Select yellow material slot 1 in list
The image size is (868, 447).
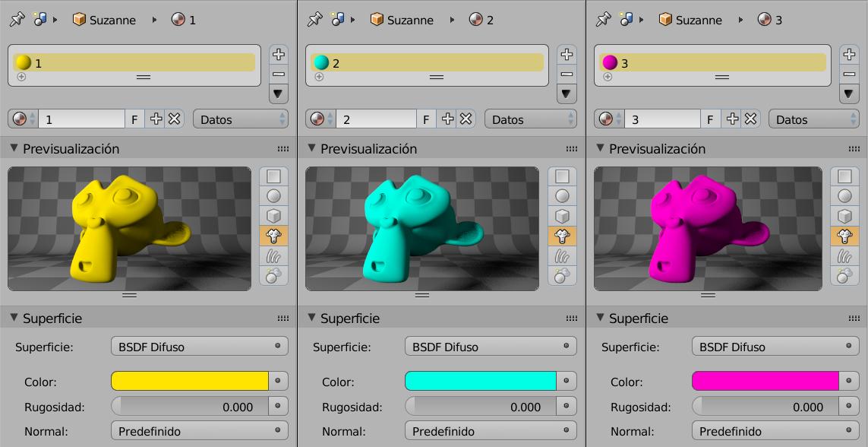134,62
